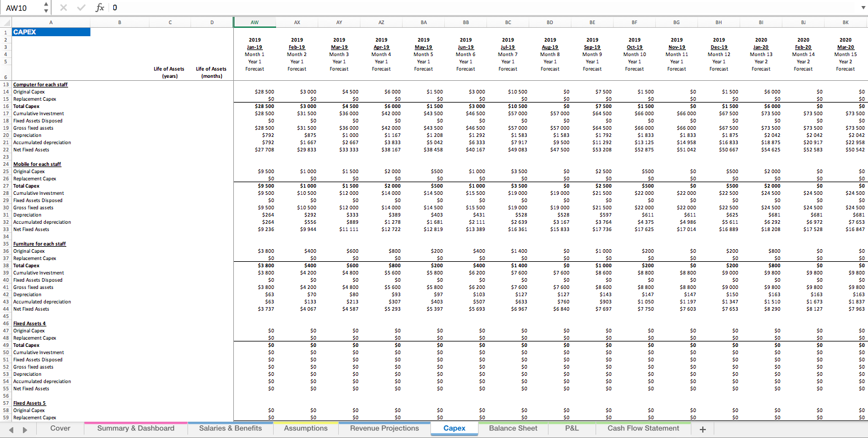The width and height of the screenshot is (868, 438).
Task: Select column BK header
Action: point(845,22)
